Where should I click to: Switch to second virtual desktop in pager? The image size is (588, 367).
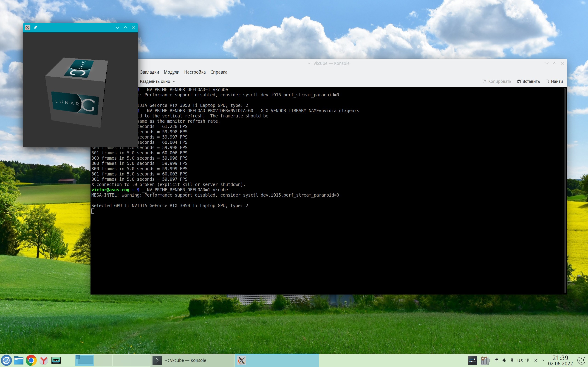(103, 360)
